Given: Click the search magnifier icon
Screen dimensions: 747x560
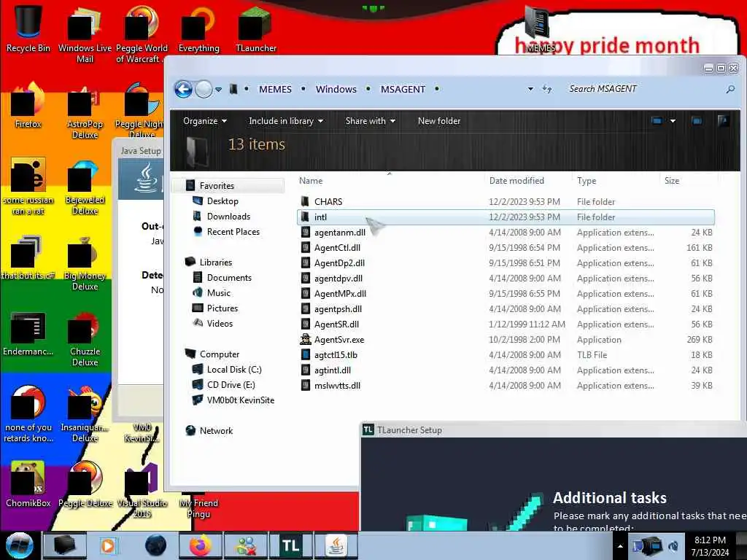Looking at the screenshot, I should tap(729, 89).
